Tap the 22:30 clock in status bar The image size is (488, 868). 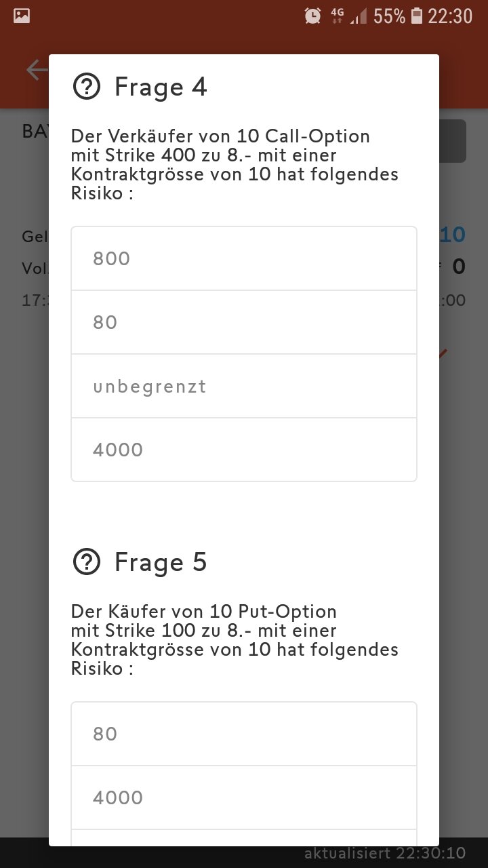[x=450, y=16]
